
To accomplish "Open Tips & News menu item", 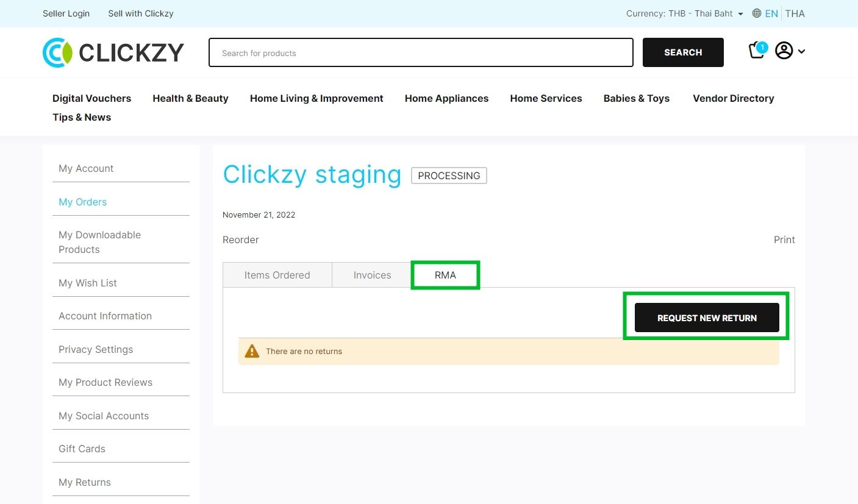I will (82, 117).
